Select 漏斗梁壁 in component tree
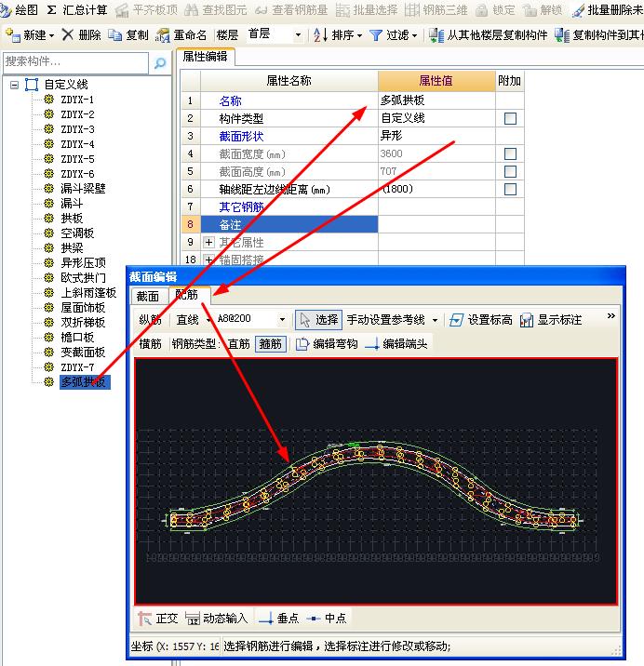Viewport: 644px width, 666px height. (x=83, y=189)
